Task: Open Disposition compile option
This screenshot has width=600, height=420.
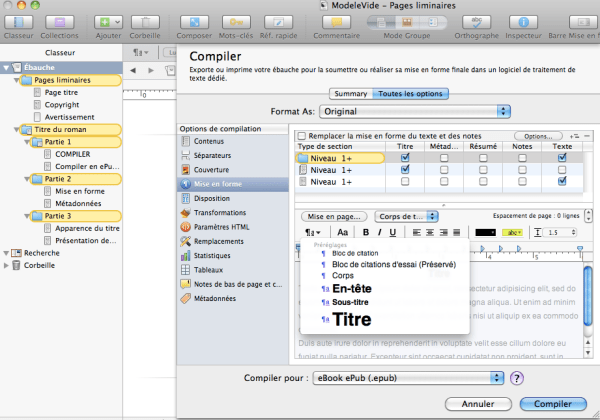Action: click(x=233, y=198)
